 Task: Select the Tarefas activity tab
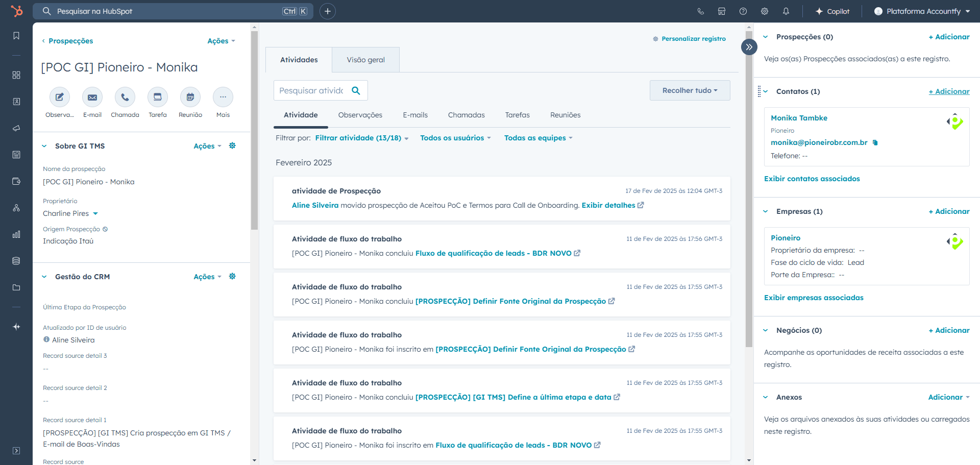pyautogui.click(x=518, y=115)
